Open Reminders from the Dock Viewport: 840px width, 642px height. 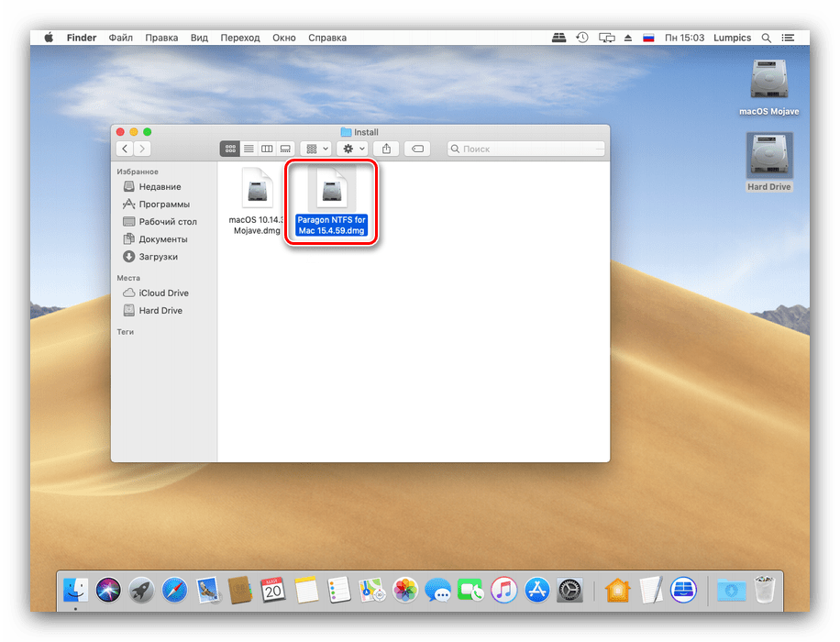tap(339, 591)
